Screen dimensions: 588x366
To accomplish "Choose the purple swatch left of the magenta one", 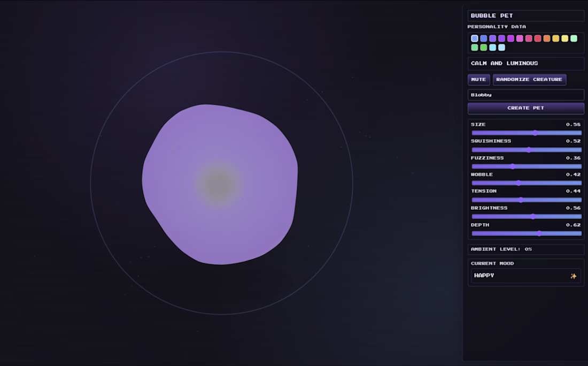I will (x=501, y=39).
